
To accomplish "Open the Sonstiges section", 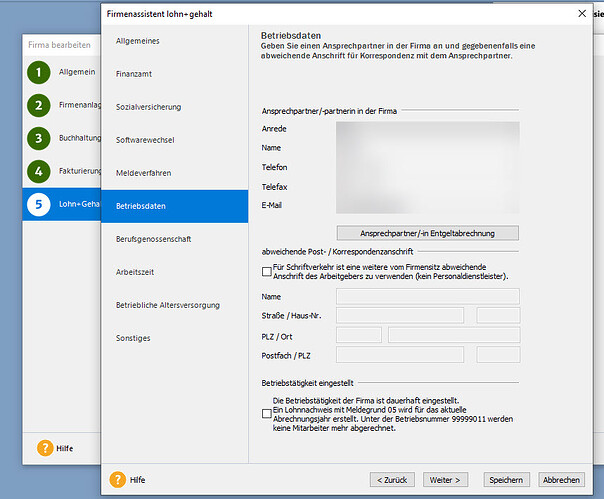I will click(174, 338).
